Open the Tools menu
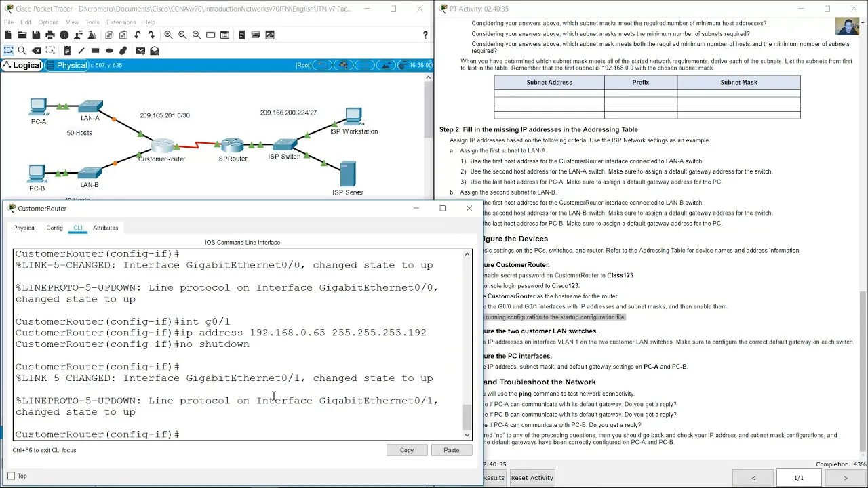868x488 pixels. [x=92, y=22]
